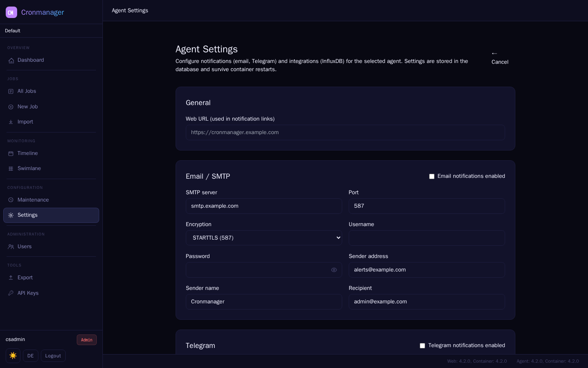Screen dimensions: 588x368
Task: Click the Swimlane grid icon
Action: (11, 169)
